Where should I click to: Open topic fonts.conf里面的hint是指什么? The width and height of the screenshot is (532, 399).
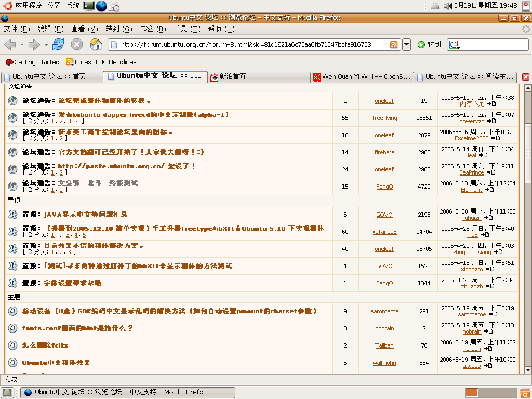click(77, 328)
